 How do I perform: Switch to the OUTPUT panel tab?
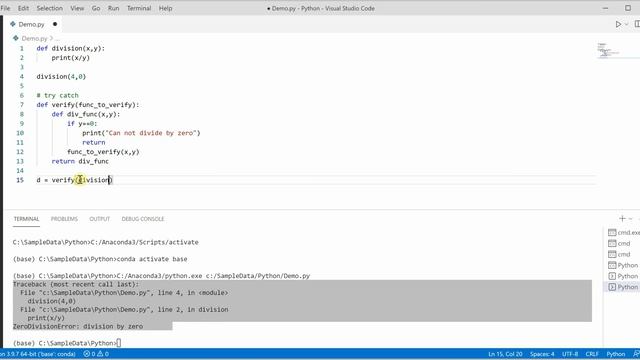[x=100, y=219]
